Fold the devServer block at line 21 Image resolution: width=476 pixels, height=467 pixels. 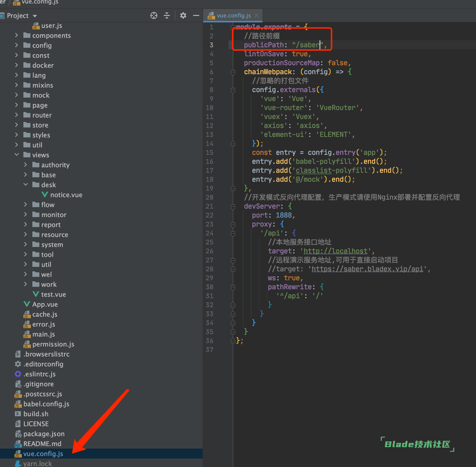pyautogui.click(x=233, y=207)
